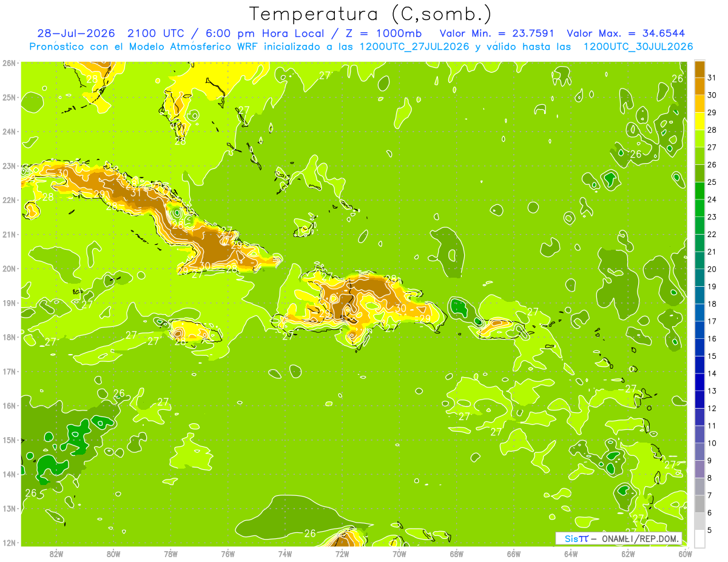Click the colorbar scale value 18

[x=712, y=304]
